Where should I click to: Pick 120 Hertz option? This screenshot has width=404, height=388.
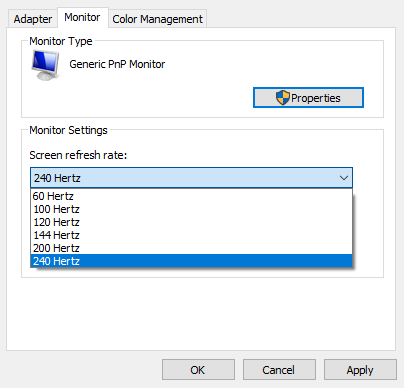pos(191,222)
